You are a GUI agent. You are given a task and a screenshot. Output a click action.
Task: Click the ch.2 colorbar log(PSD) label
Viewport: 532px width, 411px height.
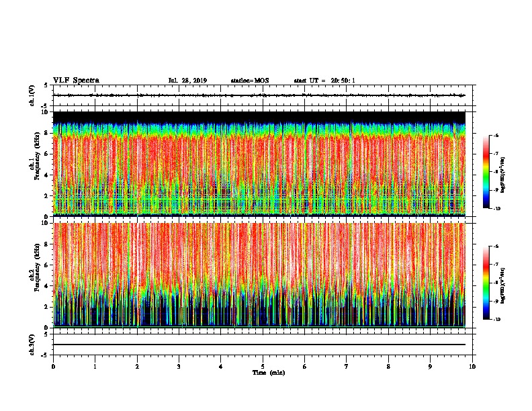click(503, 285)
